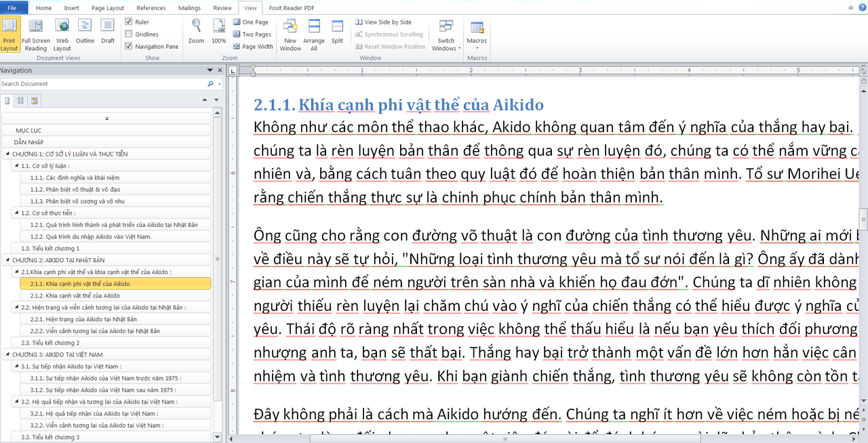
Task: Click View Side by Side
Action: coord(383,22)
